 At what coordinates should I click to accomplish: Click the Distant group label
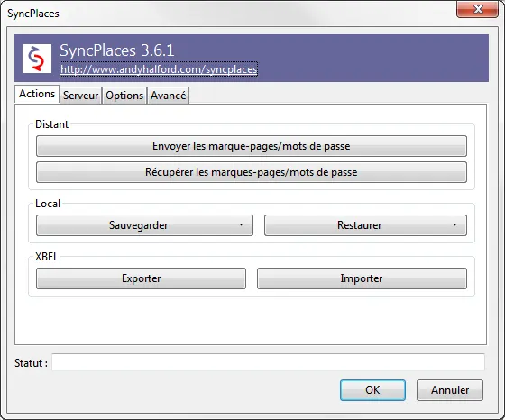(52, 124)
